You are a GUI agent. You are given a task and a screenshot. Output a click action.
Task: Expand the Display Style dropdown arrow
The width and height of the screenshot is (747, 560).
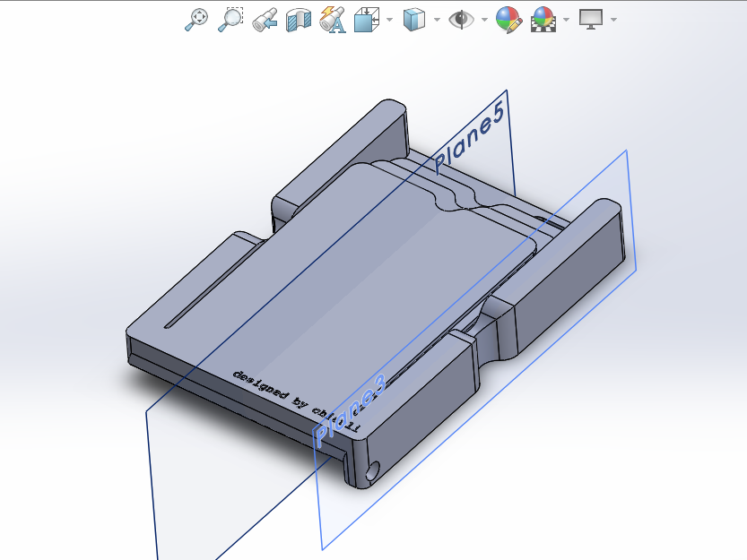437,20
